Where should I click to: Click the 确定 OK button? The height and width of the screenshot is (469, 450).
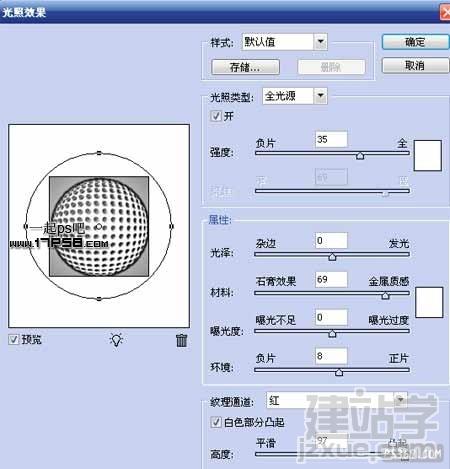415,42
